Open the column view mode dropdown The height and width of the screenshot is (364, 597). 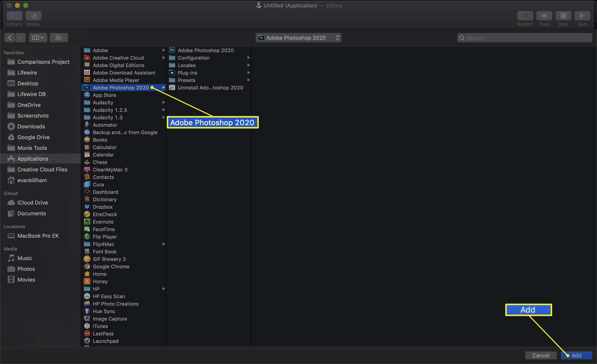point(38,37)
